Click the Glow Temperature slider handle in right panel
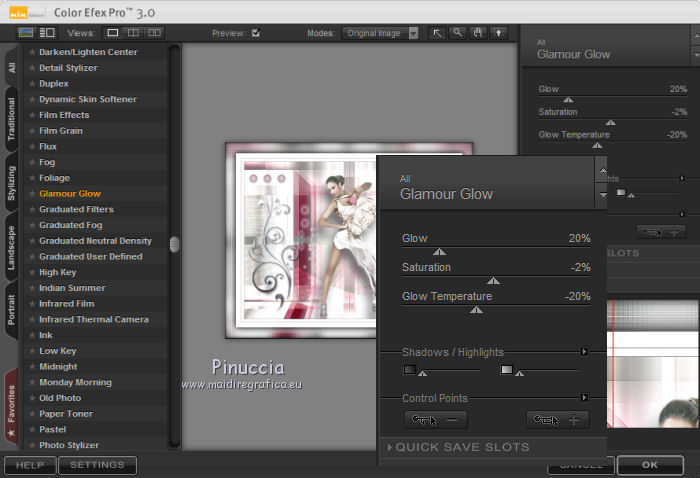Screen dimensions: 700x478 (x=597, y=145)
